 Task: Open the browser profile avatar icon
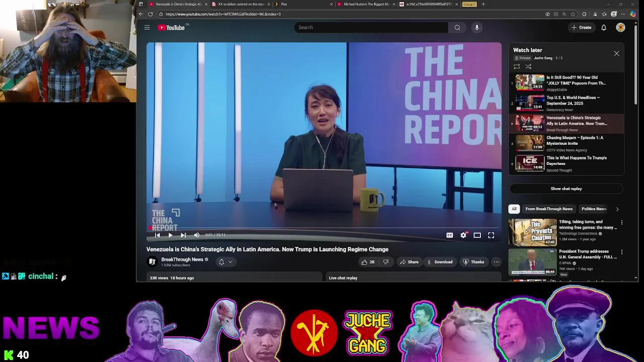pyautogui.click(x=614, y=14)
